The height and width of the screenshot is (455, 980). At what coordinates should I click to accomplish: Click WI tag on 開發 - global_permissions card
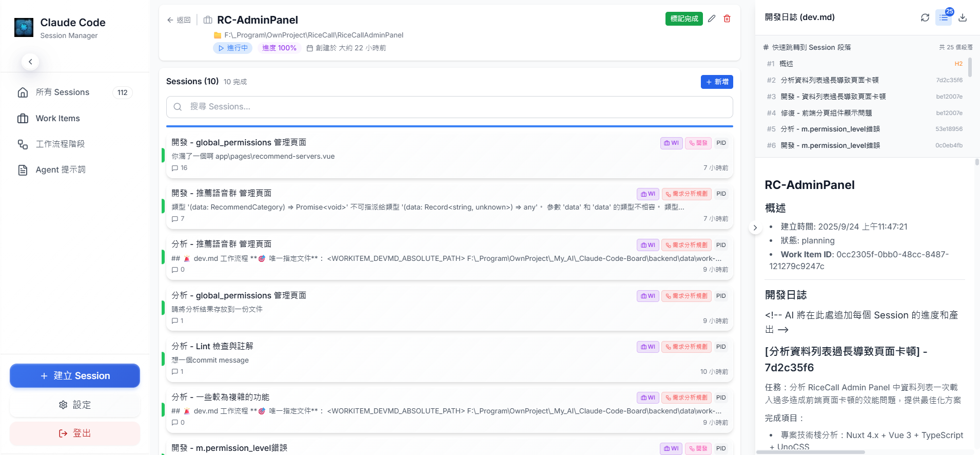(671, 143)
